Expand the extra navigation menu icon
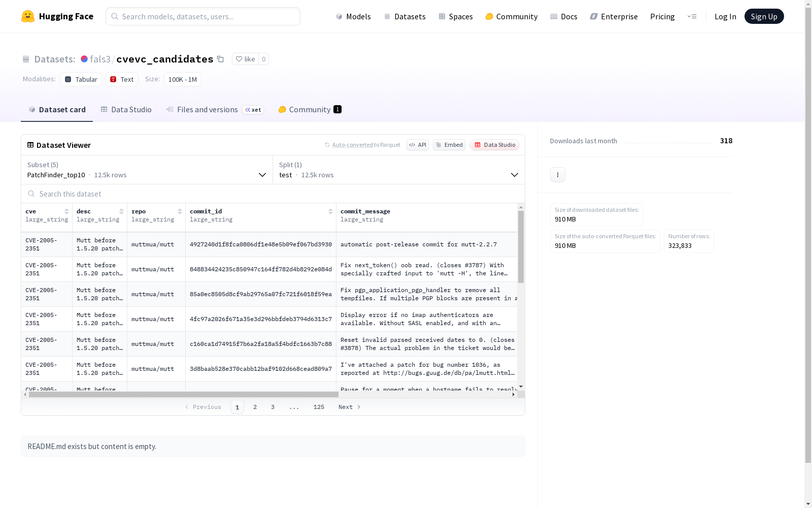The width and height of the screenshot is (812, 508). coord(692,16)
